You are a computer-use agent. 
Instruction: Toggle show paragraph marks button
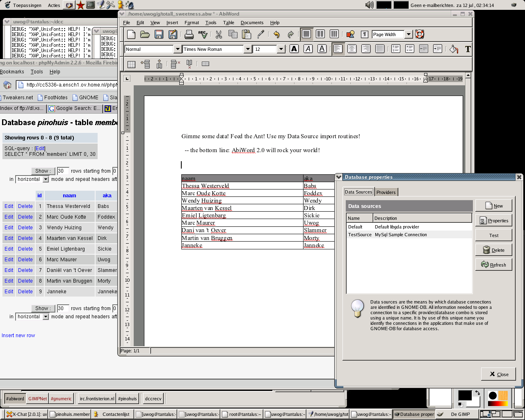364,34
